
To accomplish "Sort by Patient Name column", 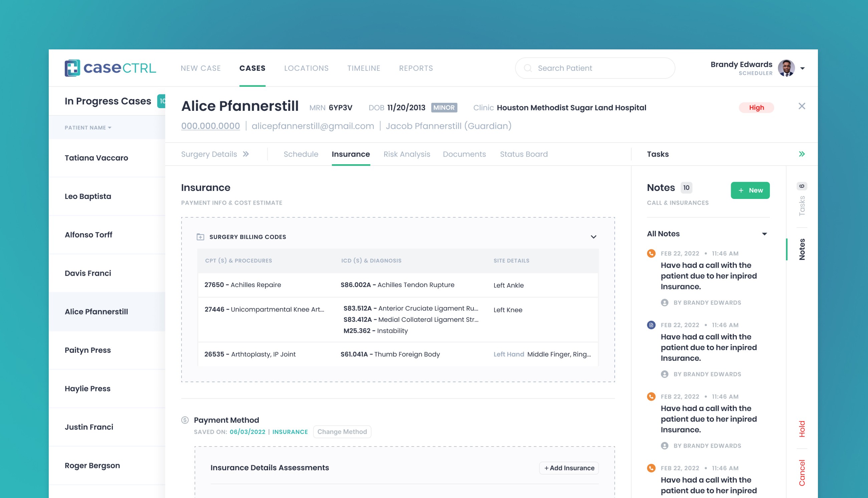I will coord(88,128).
